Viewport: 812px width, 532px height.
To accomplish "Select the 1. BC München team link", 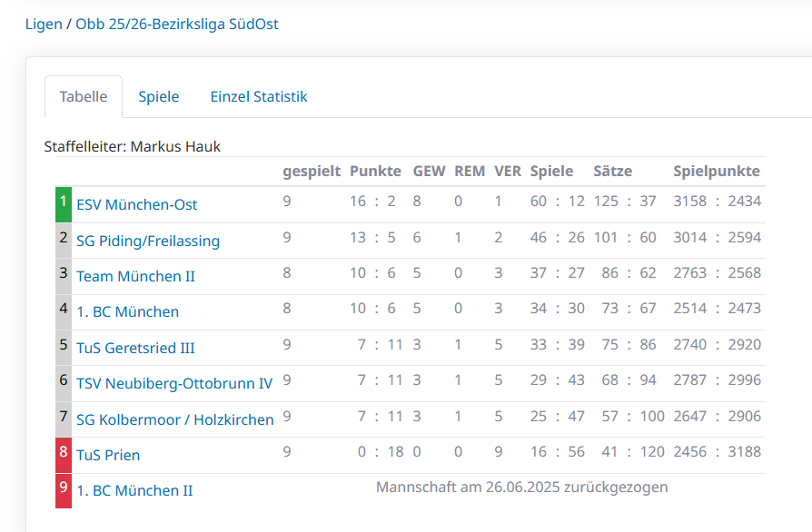I will click(x=127, y=312).
